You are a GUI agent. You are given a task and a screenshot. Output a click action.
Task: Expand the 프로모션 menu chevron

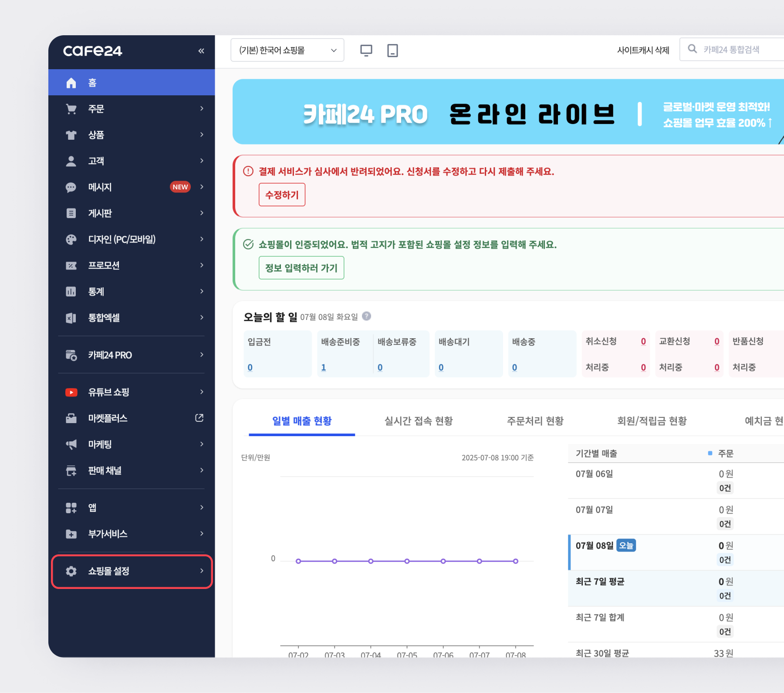202,265
